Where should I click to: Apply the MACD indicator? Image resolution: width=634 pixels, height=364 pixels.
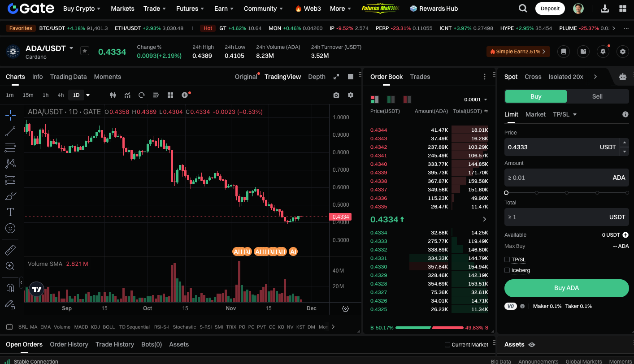point(81,327)
